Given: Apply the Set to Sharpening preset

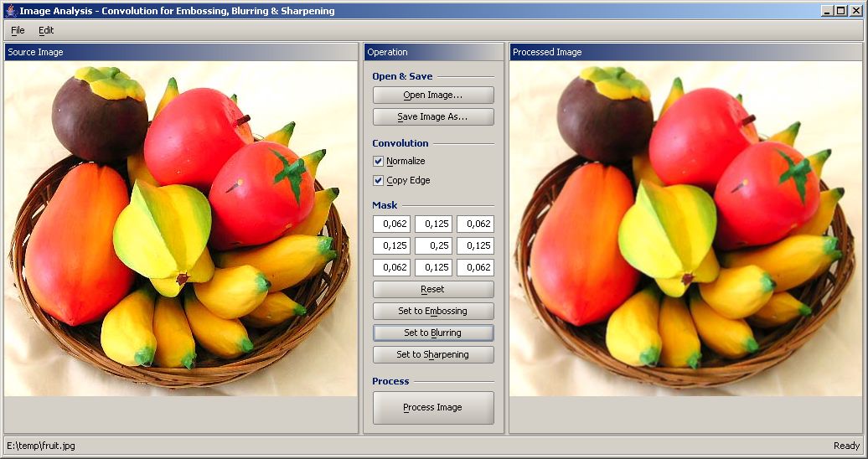Looking at the screenshot, I should click(x=432, y=354).
